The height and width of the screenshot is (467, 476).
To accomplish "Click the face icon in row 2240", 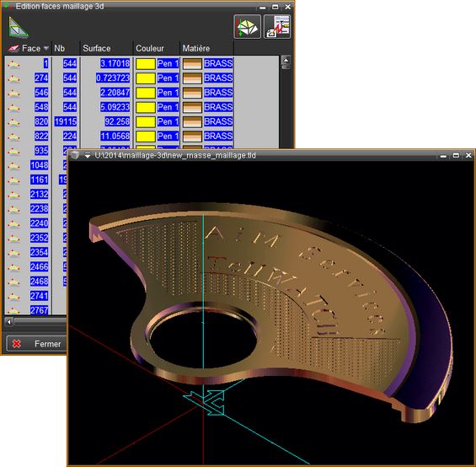I will pos(13,224).
